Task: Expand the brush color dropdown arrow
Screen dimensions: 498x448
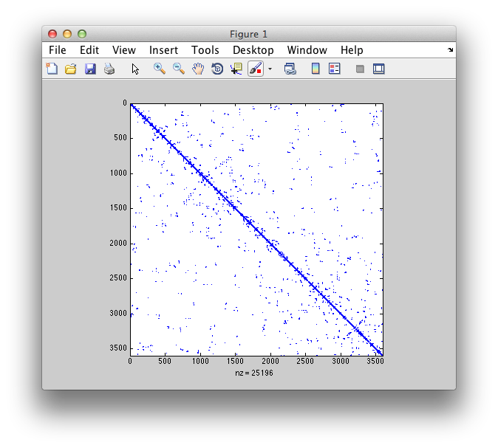Action: click(270, 69)
